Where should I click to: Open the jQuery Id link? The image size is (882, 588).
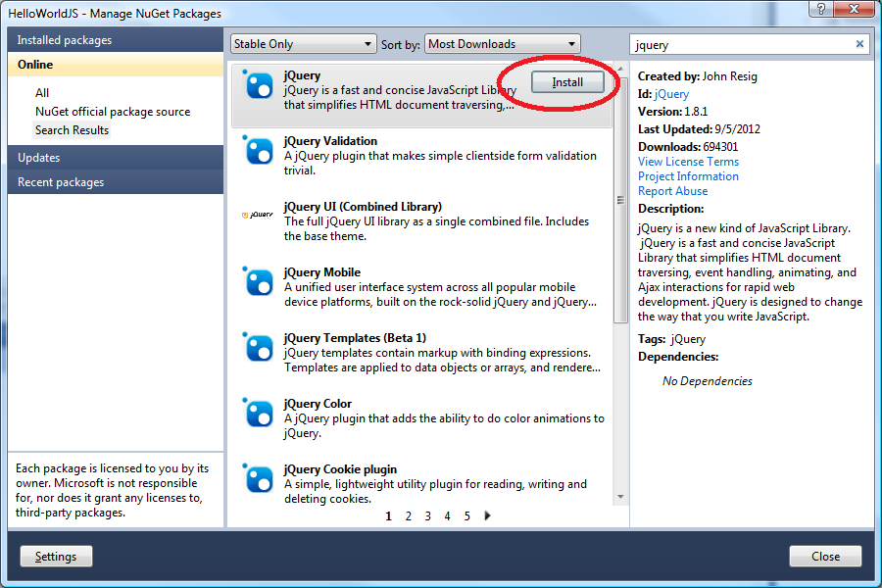pyautogui.click(x=671, y=94)
